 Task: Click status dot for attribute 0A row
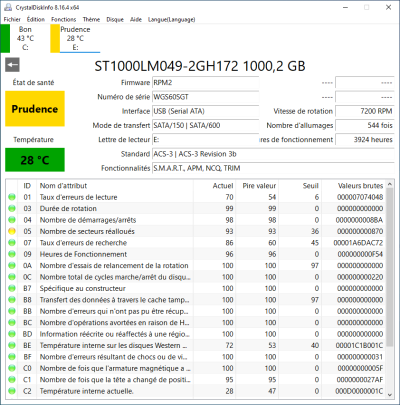pyautogui.click(x=12, y=265)
